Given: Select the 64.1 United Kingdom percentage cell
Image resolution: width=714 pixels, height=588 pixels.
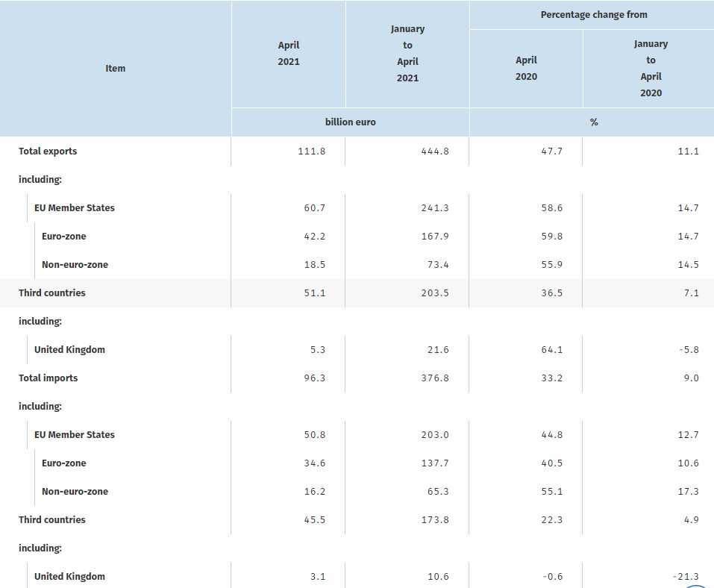Looking at the screenshot, I should point(551,349).
